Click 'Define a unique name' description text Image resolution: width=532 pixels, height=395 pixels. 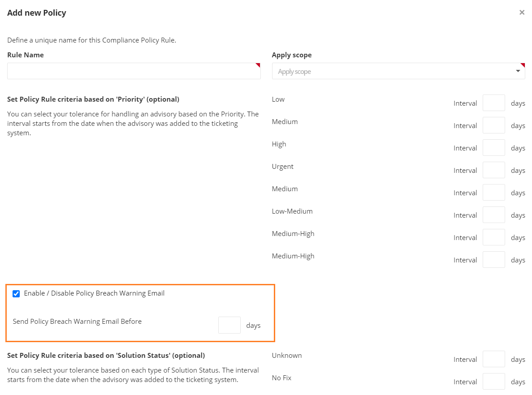(x=91, y=40)
